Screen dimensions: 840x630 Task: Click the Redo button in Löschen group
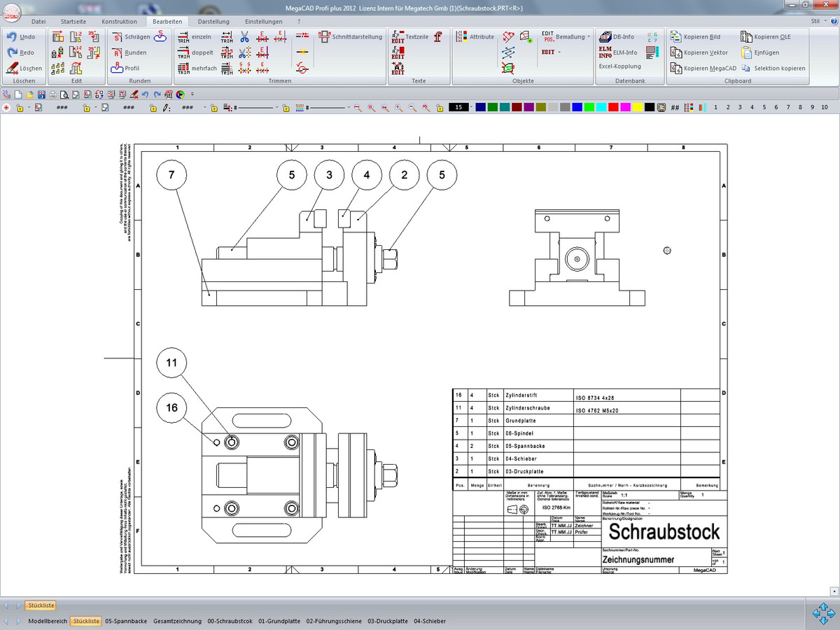click(x=20, y=52)
